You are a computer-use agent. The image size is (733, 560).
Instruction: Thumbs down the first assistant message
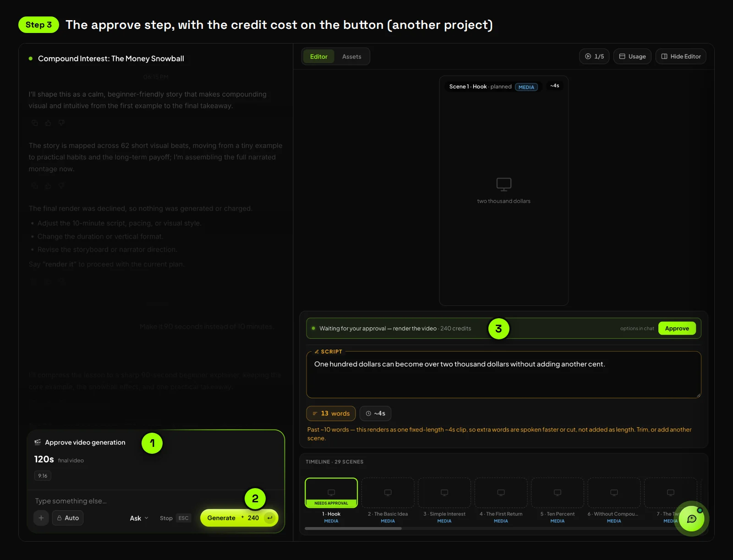click(61, 123)
